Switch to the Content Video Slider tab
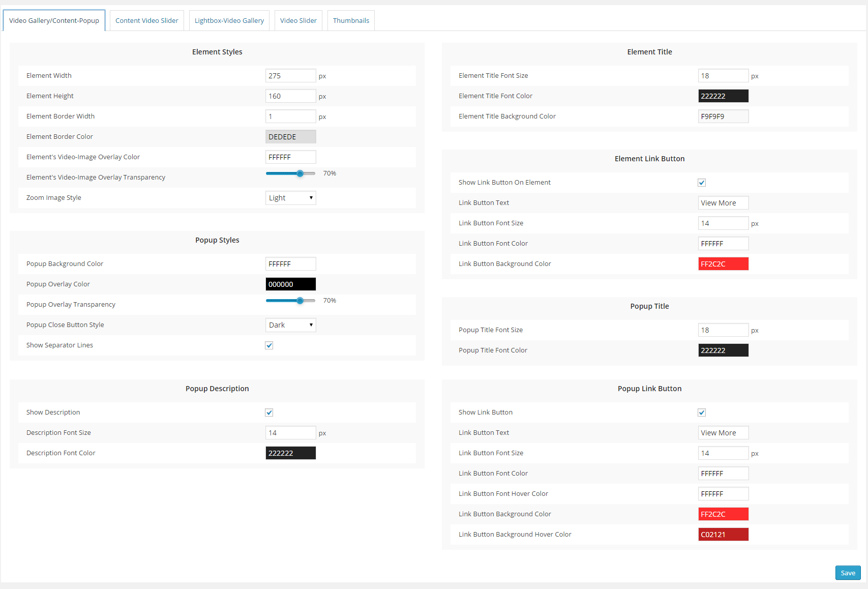 tap(146, 21)
